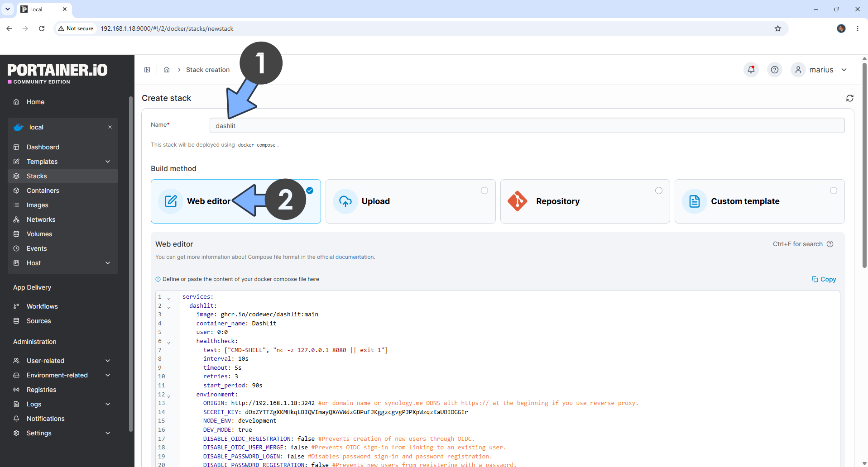
Task: Click the Copy button above the editor
Action: click(x=824, y=279)
